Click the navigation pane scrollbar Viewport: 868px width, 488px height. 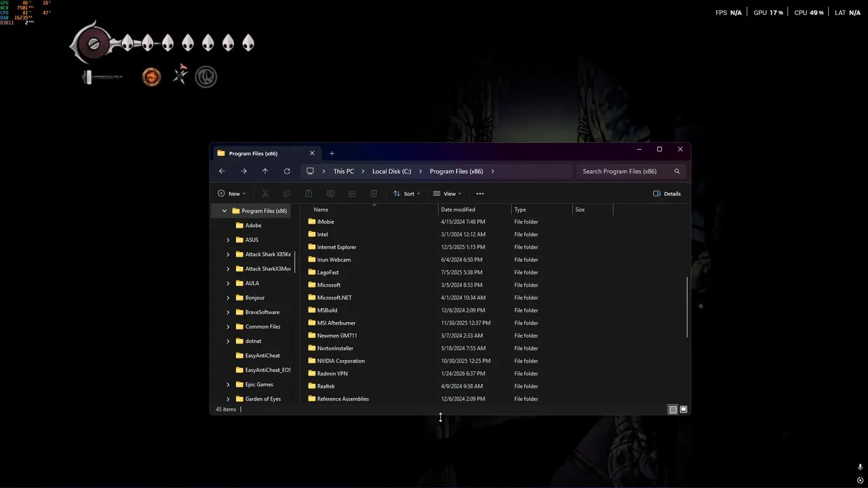294,262
